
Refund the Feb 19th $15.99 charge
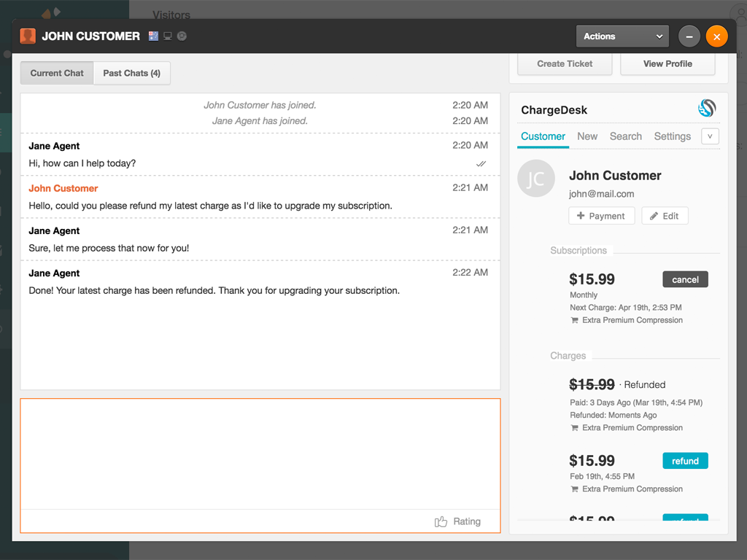point(685,461)
